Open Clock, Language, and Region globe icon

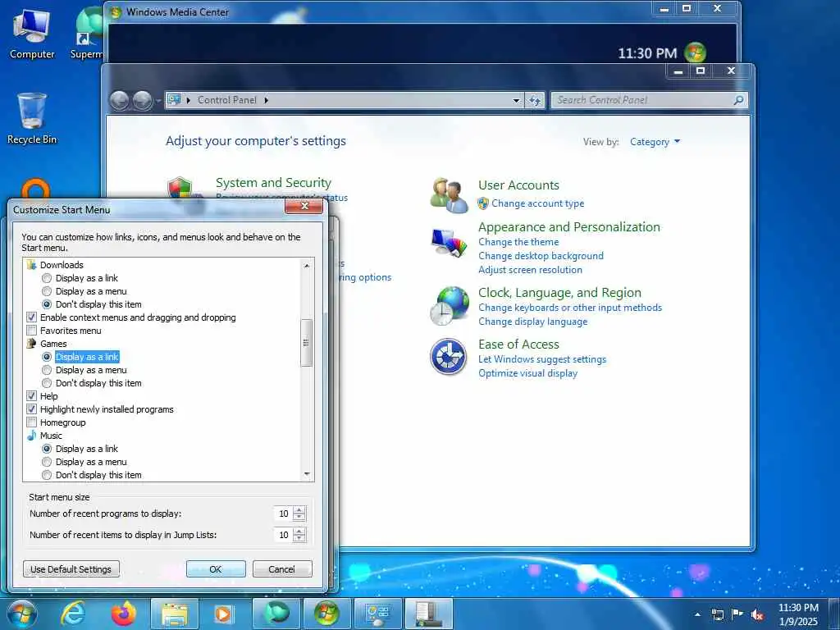(449, 306)
